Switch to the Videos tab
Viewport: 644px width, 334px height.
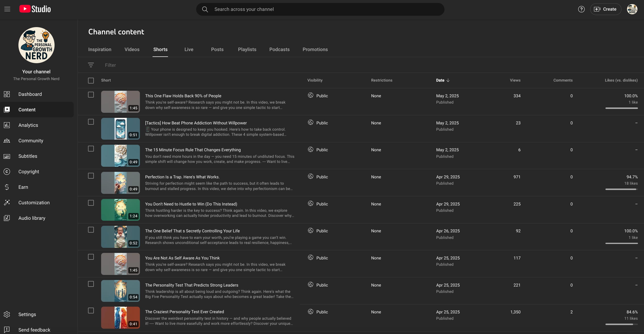pyautogui.click(x=132, y=49)
